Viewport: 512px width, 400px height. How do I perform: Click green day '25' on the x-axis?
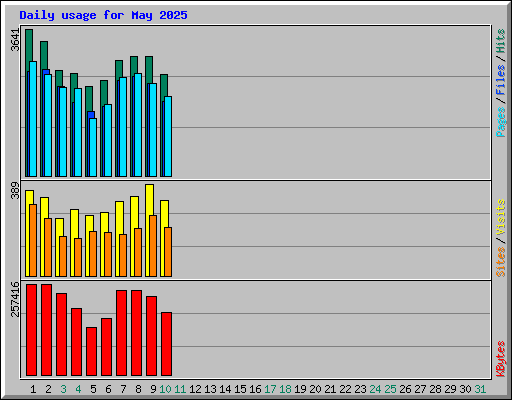(390, 389)
